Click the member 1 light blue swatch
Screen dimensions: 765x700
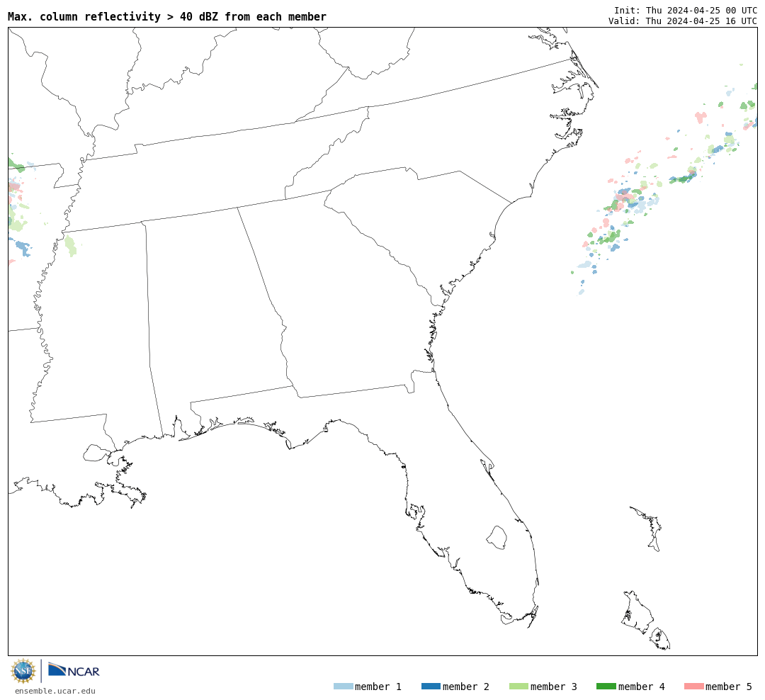344,687
